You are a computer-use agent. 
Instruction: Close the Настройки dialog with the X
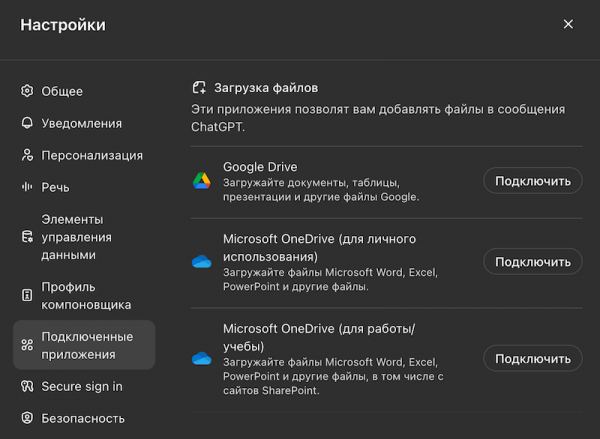click(x=568, y=24)
